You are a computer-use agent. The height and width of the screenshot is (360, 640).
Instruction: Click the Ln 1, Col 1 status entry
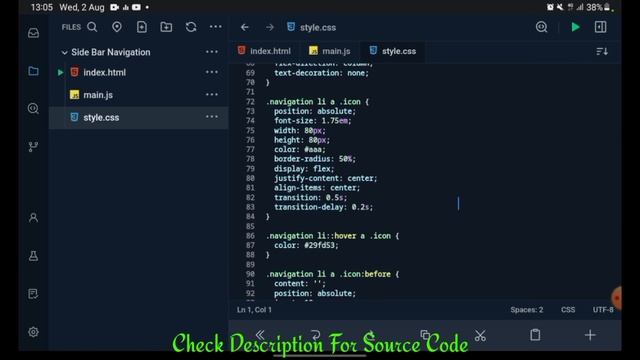click(254, 310)
